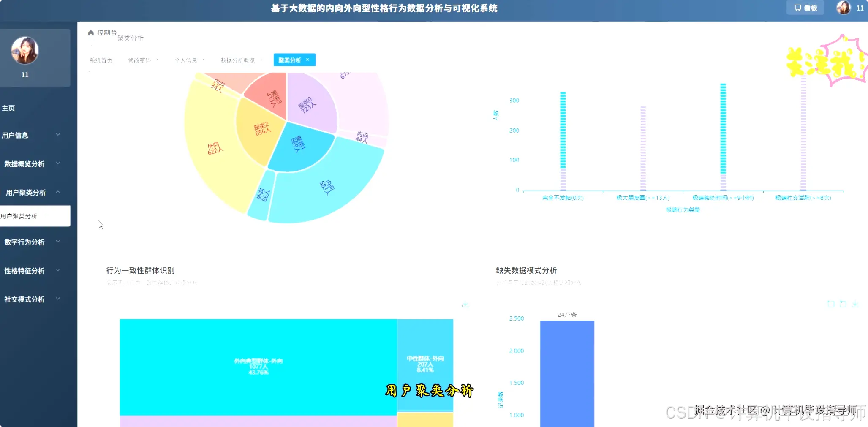Click the sidebar profile avatar picture
This screenshot has width=868, height=427.
click(x=25, y=50)
